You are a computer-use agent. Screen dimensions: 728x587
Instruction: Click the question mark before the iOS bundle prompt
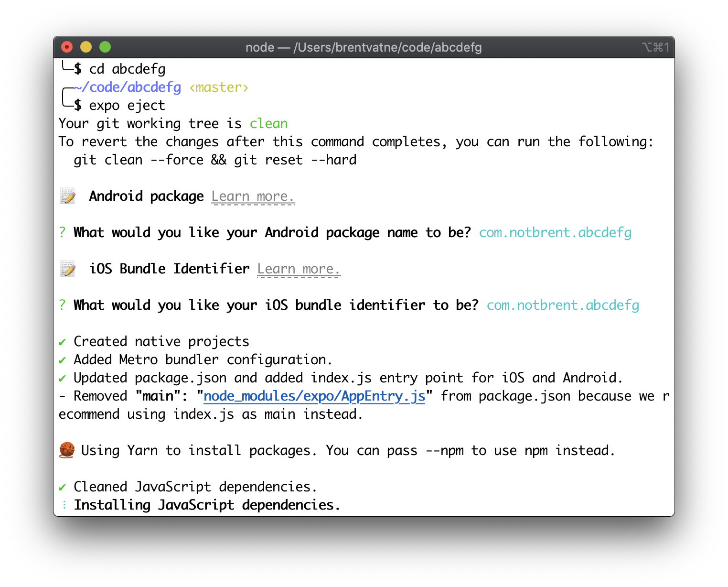tap(62, 305)
